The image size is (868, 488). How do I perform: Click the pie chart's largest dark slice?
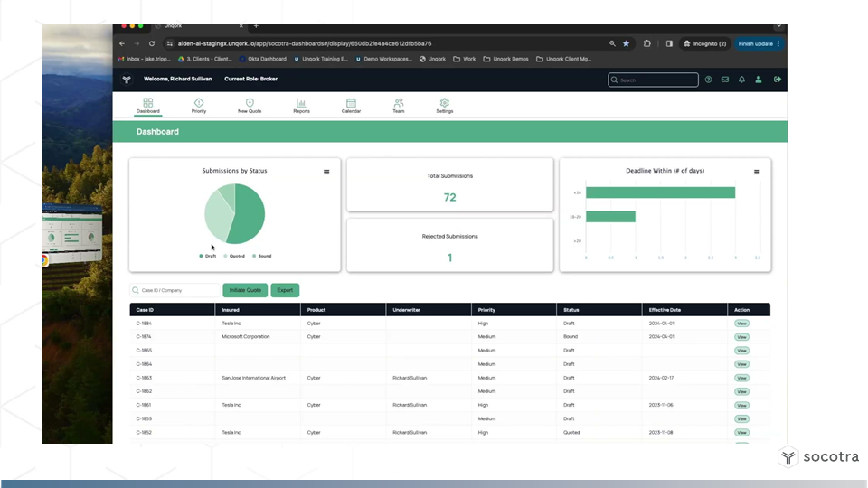(x=250, y=216)
